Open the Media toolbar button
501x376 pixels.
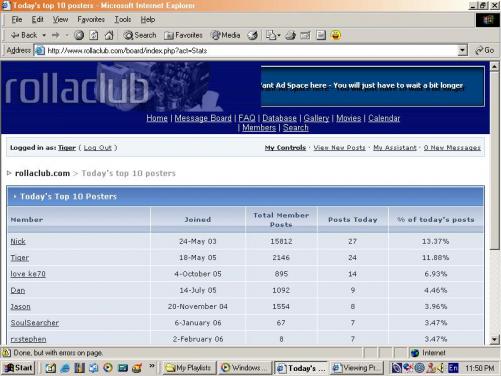pyautogui.click(x=226, y=35)
